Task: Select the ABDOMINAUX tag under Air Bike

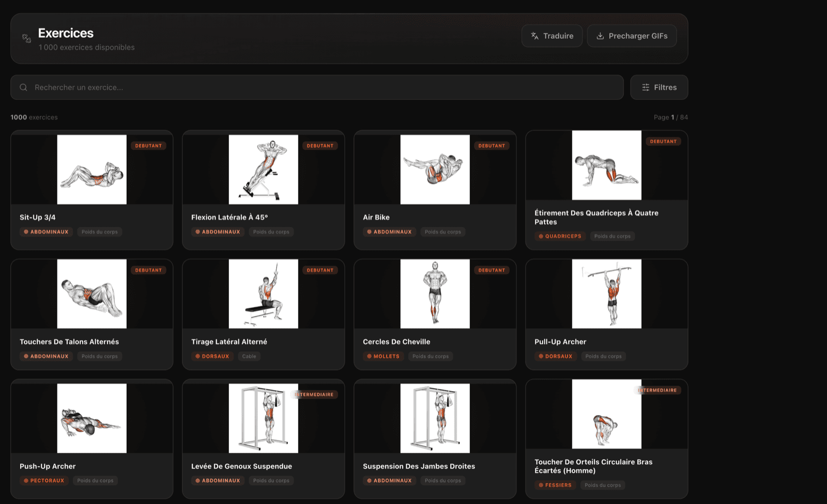Action: (x=390, y=232)
